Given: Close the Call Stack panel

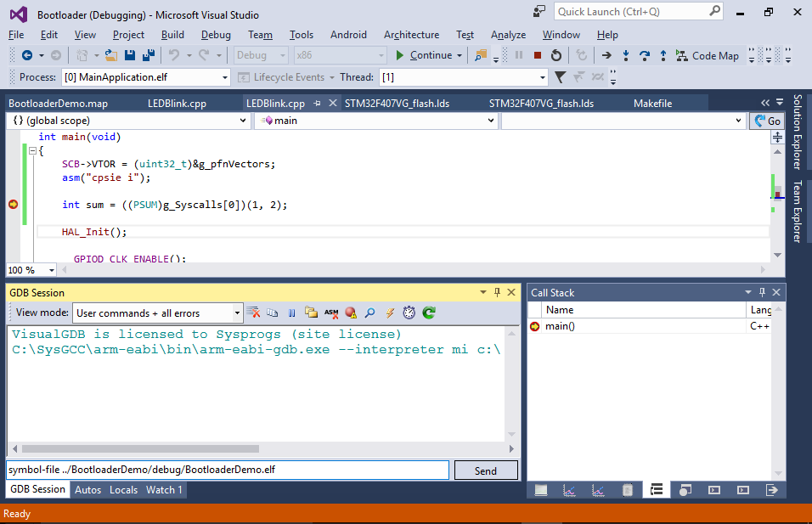Looking at the screenshot, I should pyautogui.click(x=776, y=292).
